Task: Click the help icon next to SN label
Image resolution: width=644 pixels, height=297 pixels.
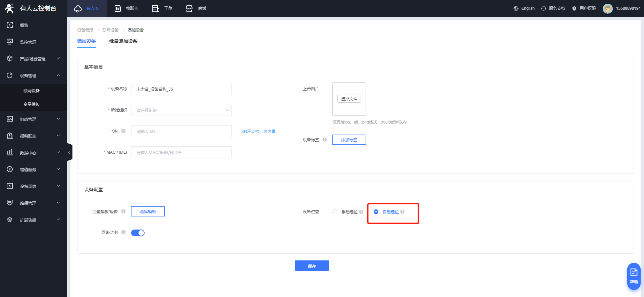Action: coord(123,131)
